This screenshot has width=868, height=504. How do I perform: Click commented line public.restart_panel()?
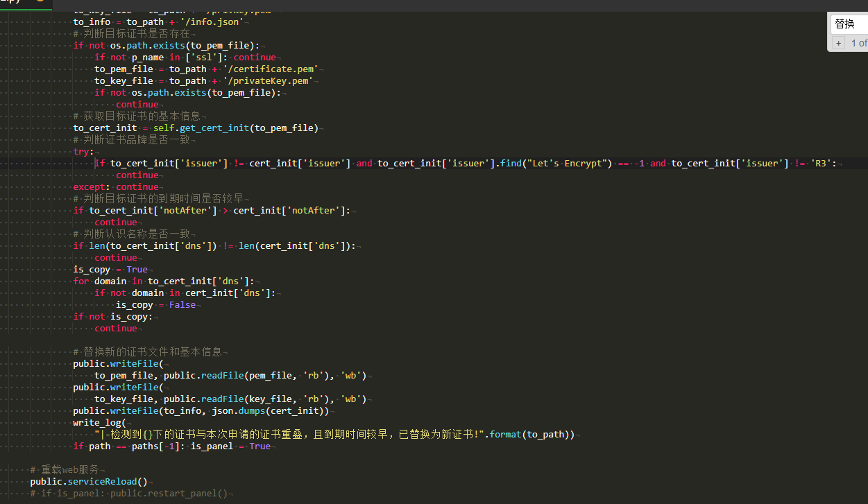point(128,494)
